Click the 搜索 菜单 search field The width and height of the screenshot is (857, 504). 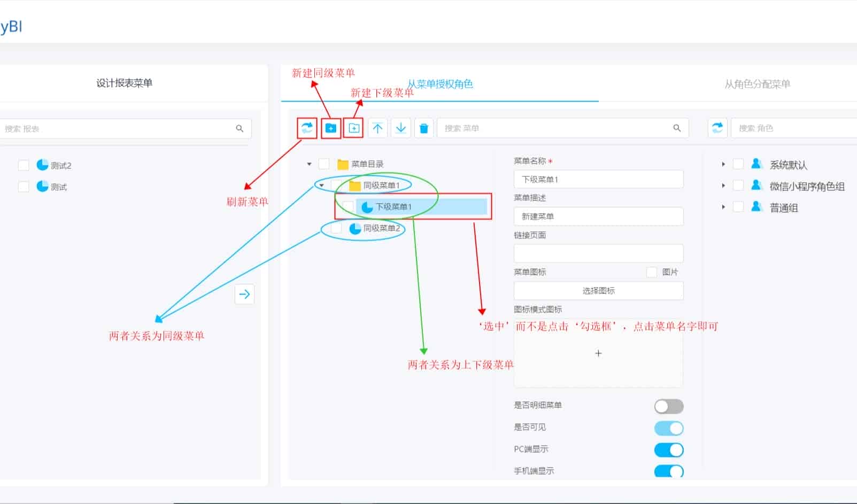pos(563,128)
